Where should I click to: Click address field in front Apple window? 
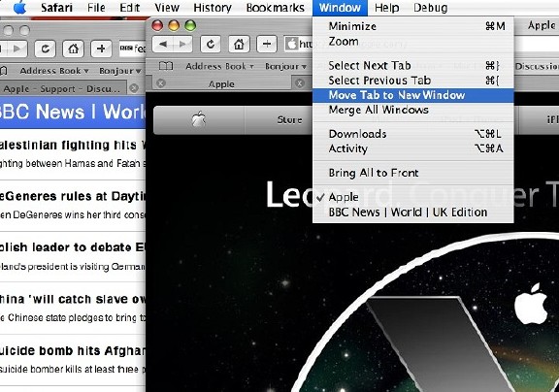tap(299, 45)
